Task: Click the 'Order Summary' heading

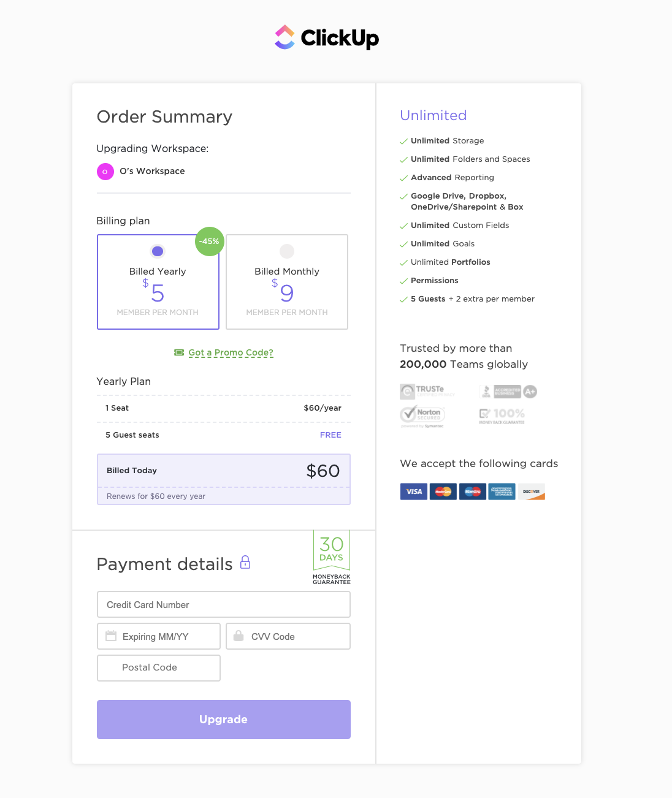Action: pyautogui.click(x=164, y=116)
